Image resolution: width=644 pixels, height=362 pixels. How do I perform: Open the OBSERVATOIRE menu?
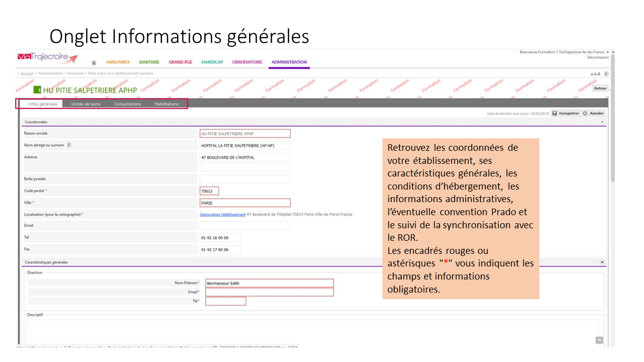click(247, 62)
